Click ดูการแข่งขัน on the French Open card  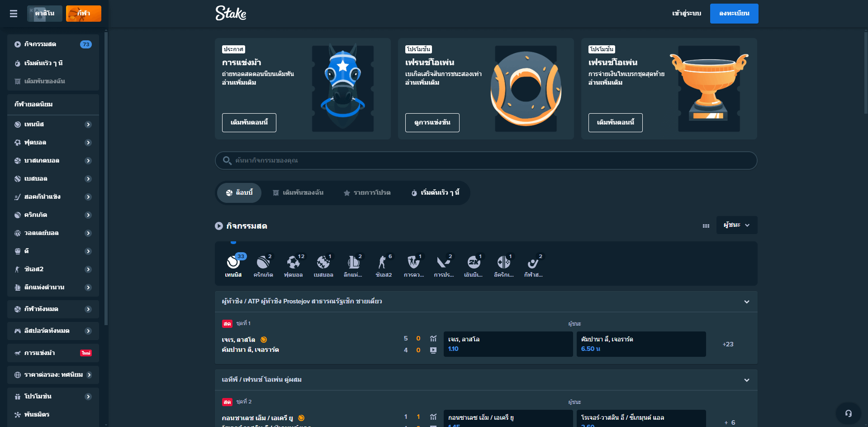pyautogui.click(x=432, y=123)
